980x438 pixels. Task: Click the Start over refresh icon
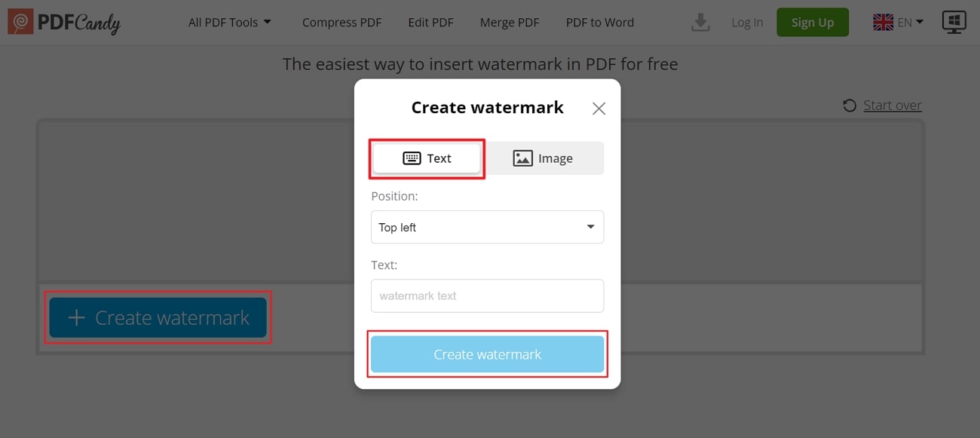pos(851,105)
